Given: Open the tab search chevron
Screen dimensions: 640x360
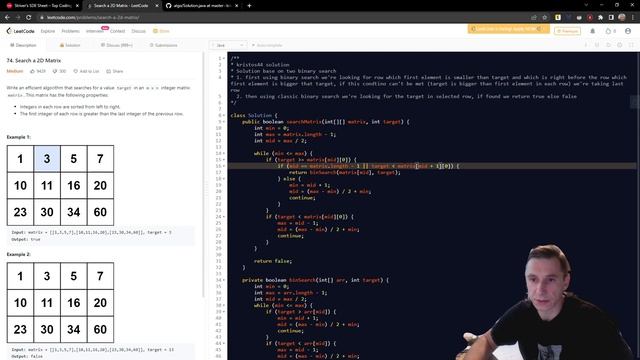Looking at the screenshot, I should (586, 5).
